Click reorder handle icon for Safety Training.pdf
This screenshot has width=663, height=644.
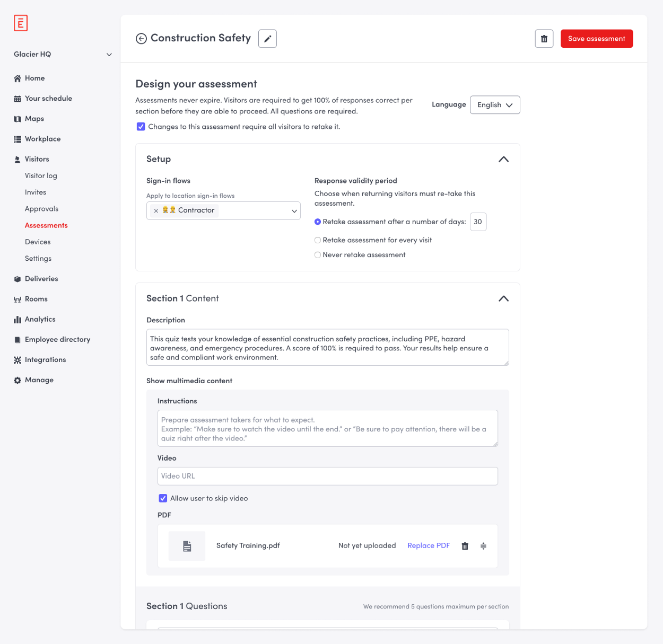[483, 546]
